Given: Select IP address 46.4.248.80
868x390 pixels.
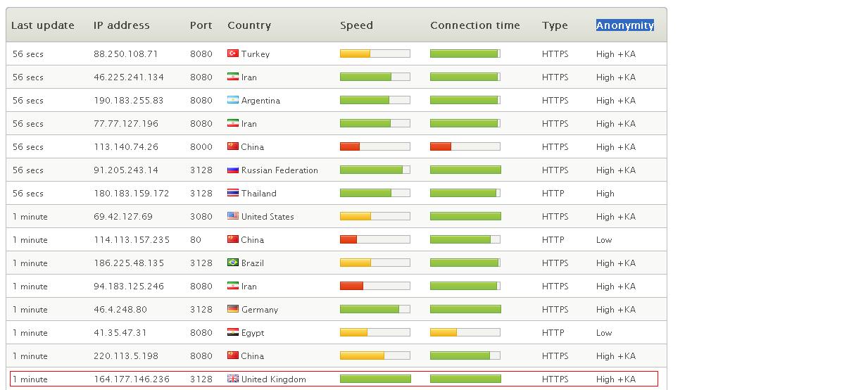Looking at the screenshot, I should (x=120, y=310).
